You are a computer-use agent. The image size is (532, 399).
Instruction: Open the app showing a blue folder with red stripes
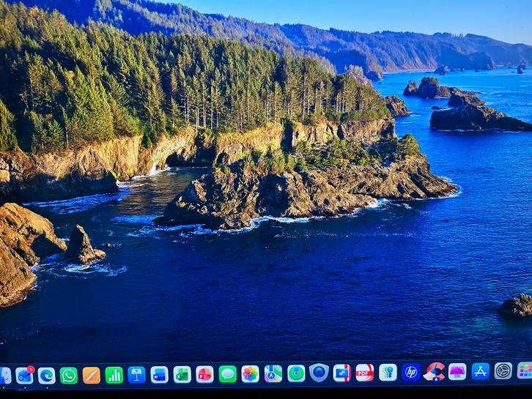(x=342, y=373)
